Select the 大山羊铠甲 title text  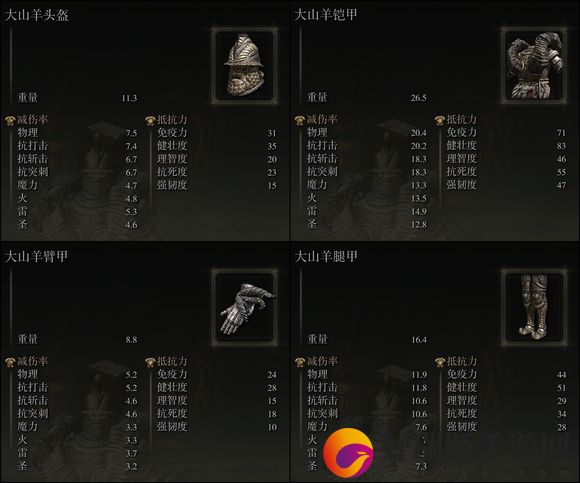(326, 15)
